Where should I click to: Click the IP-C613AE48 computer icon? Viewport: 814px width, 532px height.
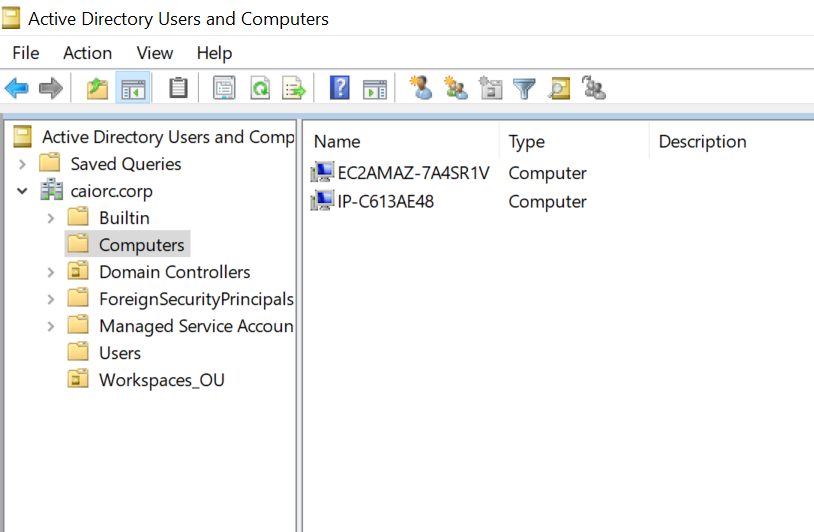tap(322, 200)
